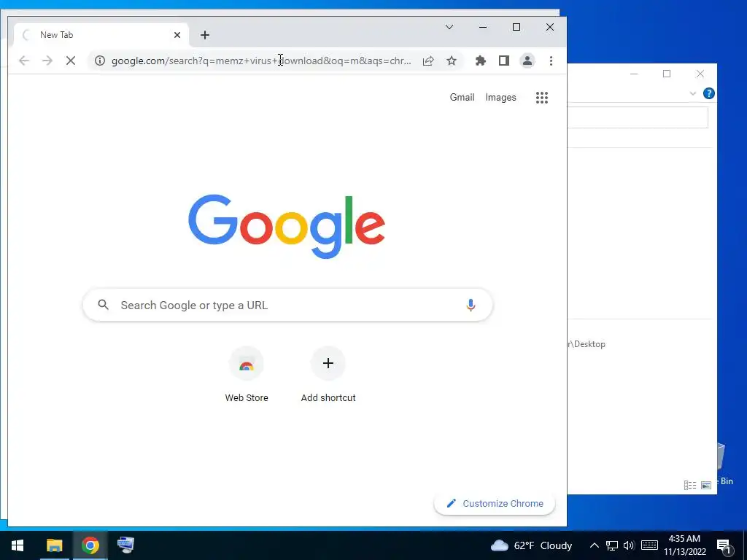Click the Chrome taskbar icon
Viewport: 747px width, 560px height.
(90, 545)
